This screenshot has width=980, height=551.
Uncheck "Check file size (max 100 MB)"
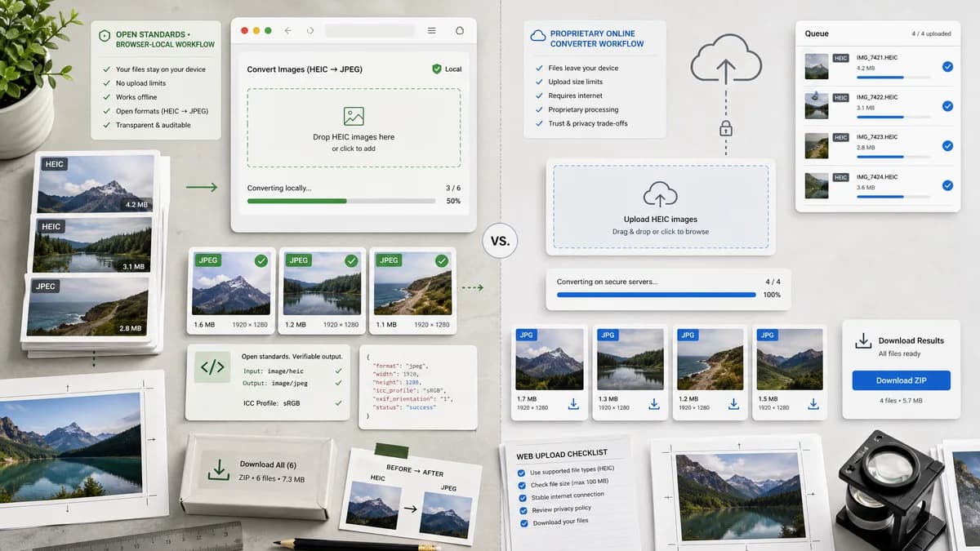[522, 486]
